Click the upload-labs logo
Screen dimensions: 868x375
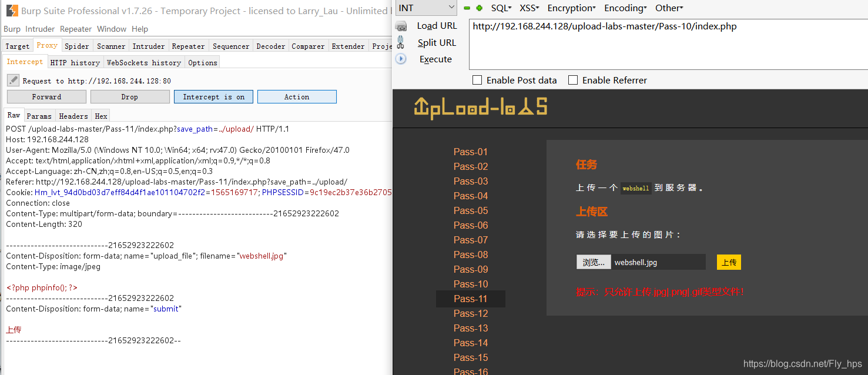click(x=481, y=108)
